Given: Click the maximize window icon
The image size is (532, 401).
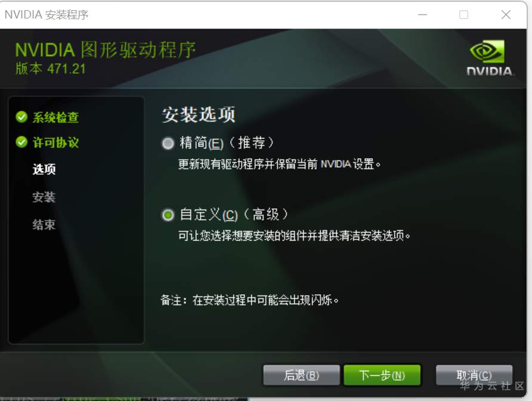Looking at the screenshot, I should (x=464, y=14).
